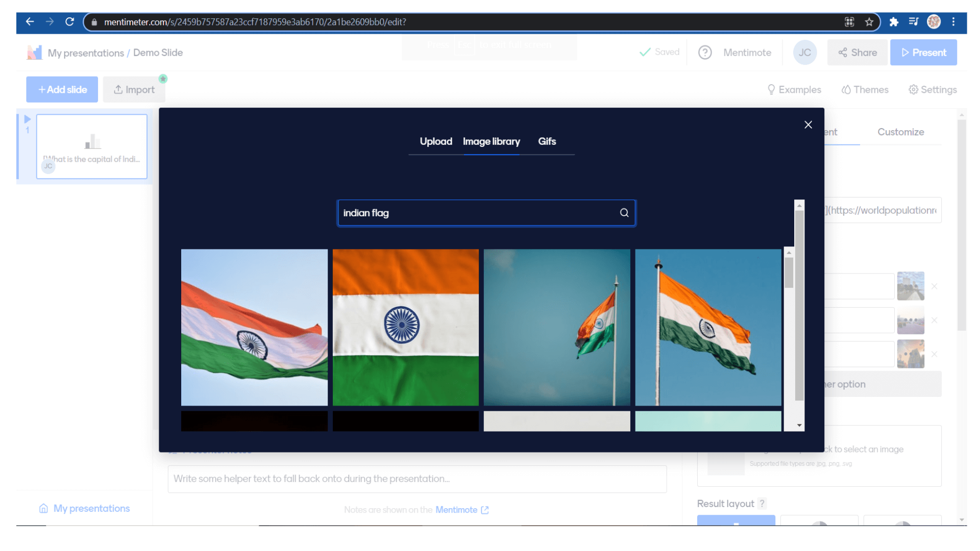This screenshot has height=551, width=980.
Task: Bookmark page with the star icon
Action: tap(869, 22)
